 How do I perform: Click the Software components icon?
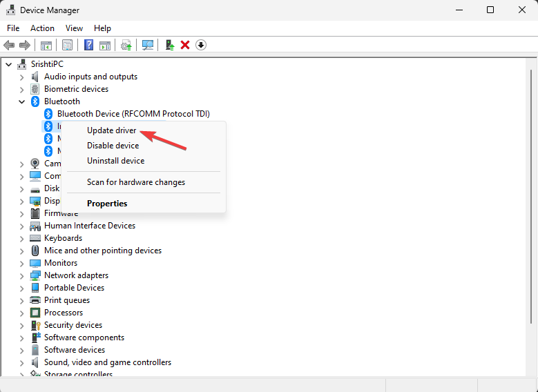pyautogui.click(x=35, y=337)
